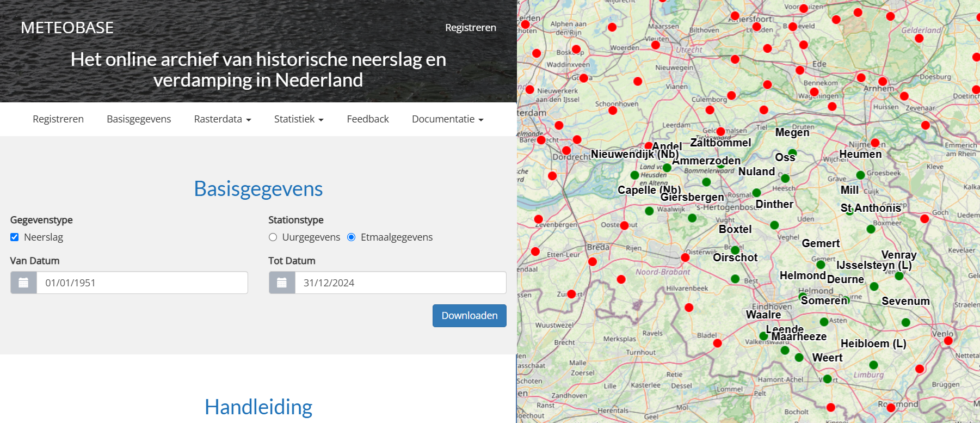Select the green marker beside Asten
Viewport: 980px width, 423px height.
pyautogui.click(x=824, y=322)
